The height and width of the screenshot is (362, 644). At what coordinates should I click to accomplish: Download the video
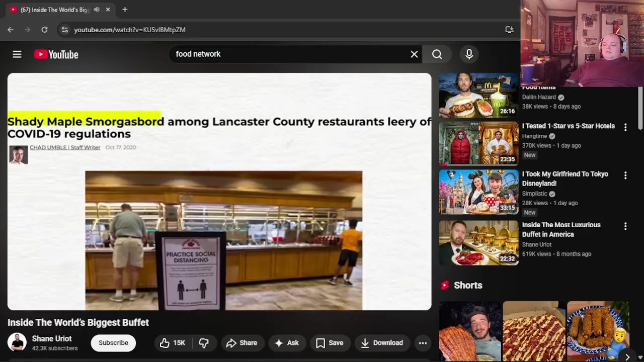point(382,343)
